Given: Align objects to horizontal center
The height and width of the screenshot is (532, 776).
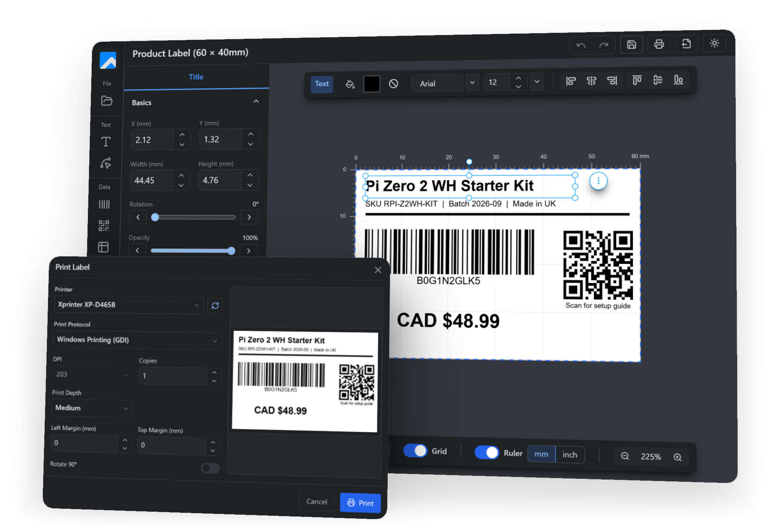Looking at the screenshot, I should tap(592, 81).
